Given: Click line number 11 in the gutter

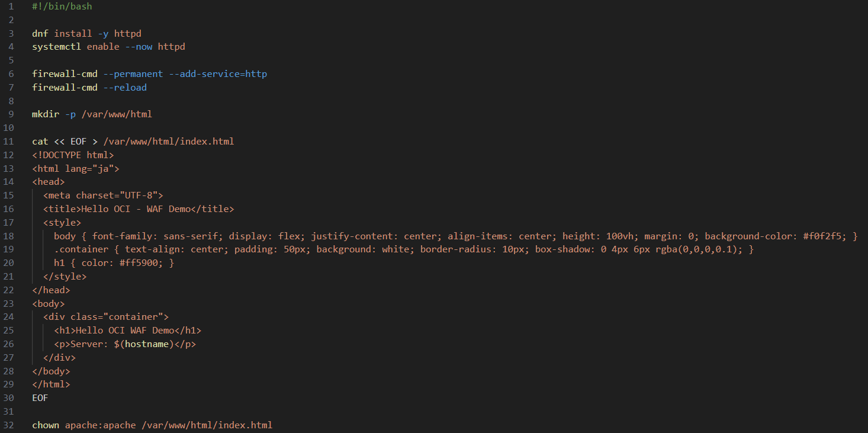Looking at the screenshot, I should [8, 142].
